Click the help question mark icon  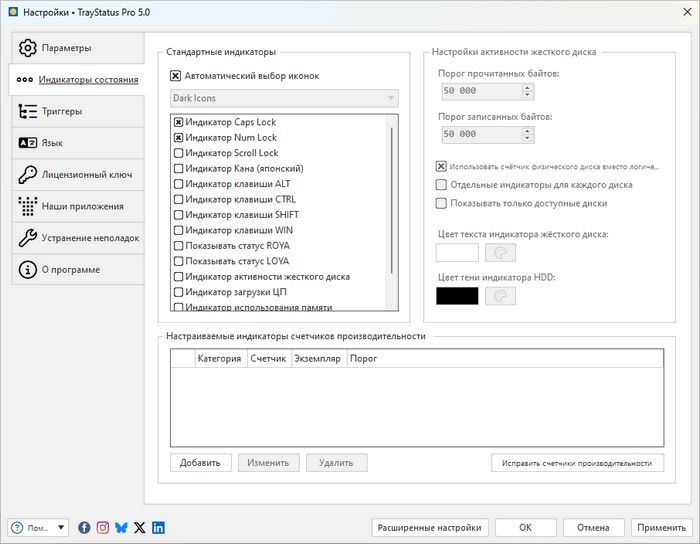(17, 527)
